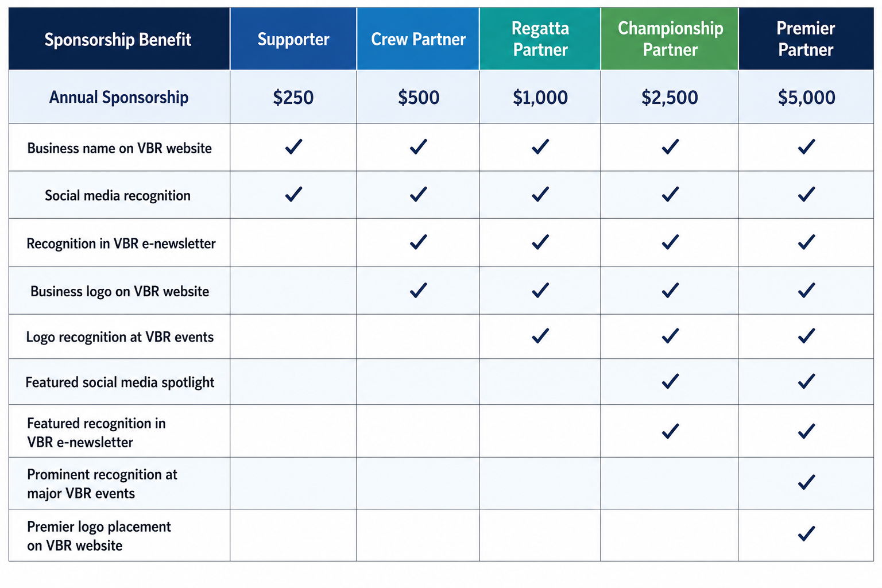Screen dimensions: 882x588
Task: Click Regatta Partner checkmark for Logo recognition at events
Action: [540, 335]
